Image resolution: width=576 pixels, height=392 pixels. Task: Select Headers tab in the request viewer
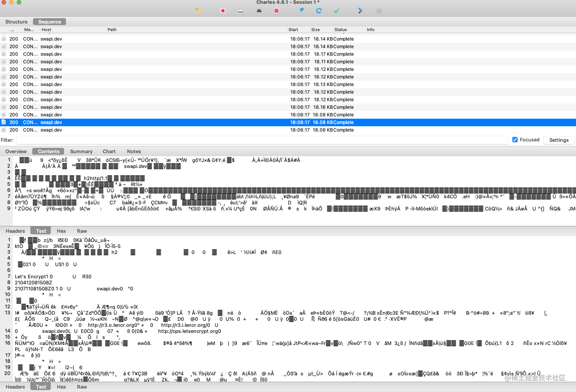[15, 231]
